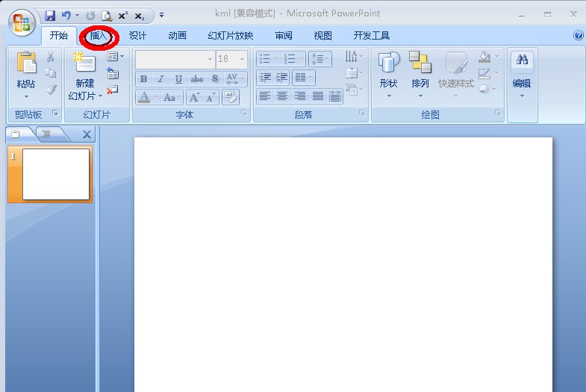586x392 pixels.
Task: Click the Undo arrow in quick access toolbar
Action: (x=66, y=16)
